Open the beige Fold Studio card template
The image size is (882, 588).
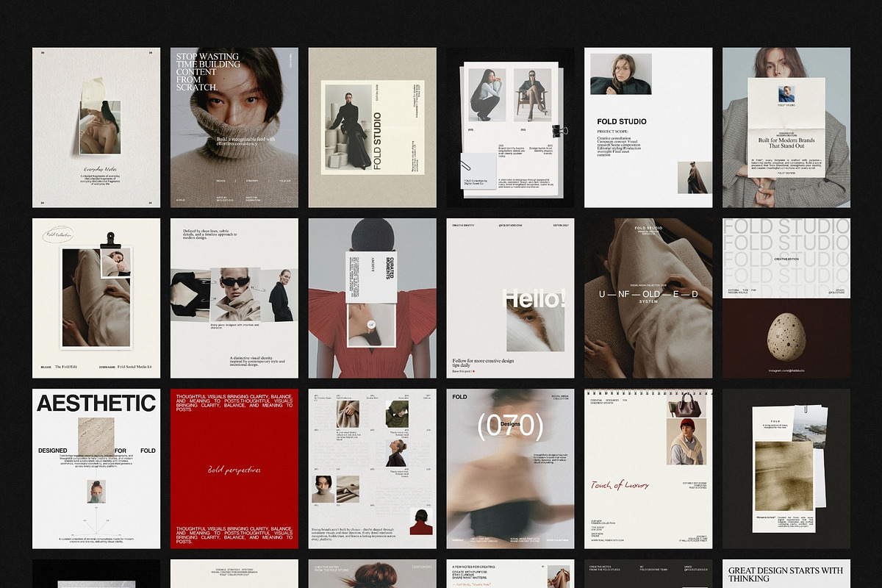373,127
